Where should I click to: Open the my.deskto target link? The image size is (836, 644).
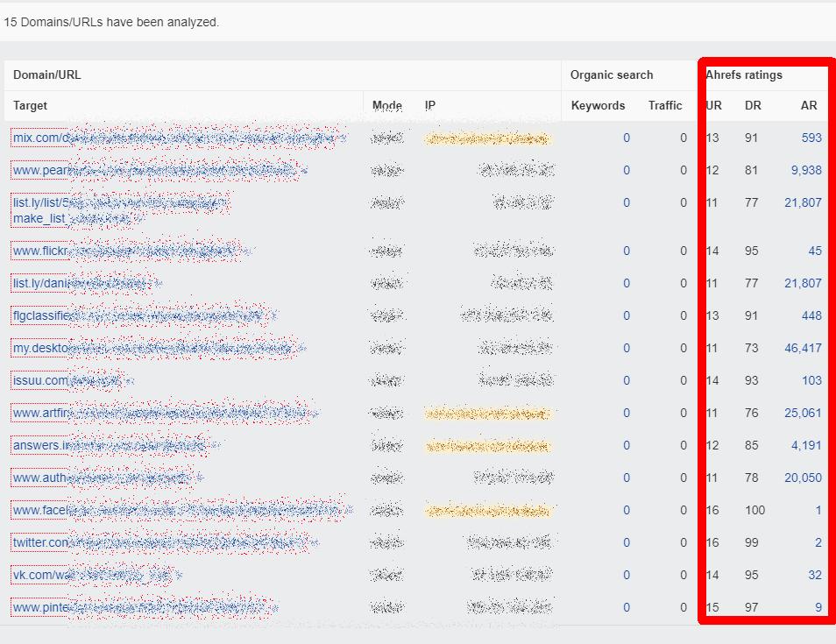pos(159,349)
